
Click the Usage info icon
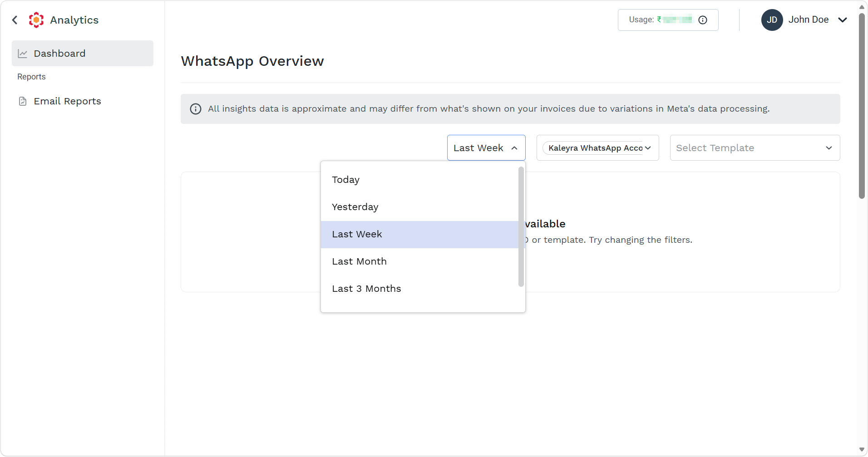(703, 20)
